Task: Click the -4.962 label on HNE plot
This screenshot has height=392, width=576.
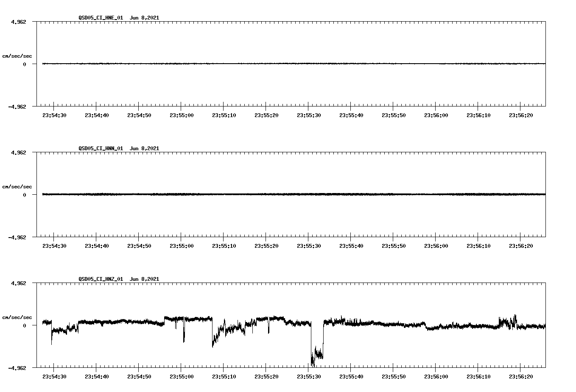Action: pyautogui.click(x=17, y=106)
